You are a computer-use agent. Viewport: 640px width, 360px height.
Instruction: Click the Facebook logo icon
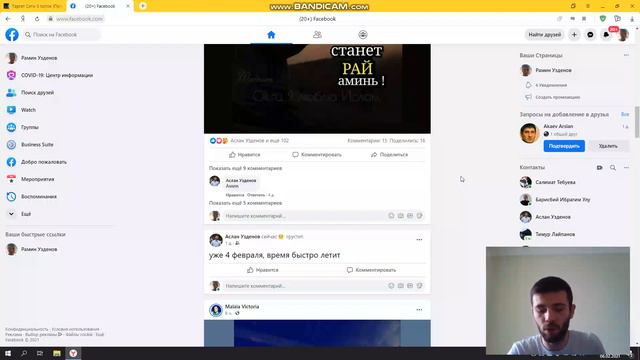12,35
